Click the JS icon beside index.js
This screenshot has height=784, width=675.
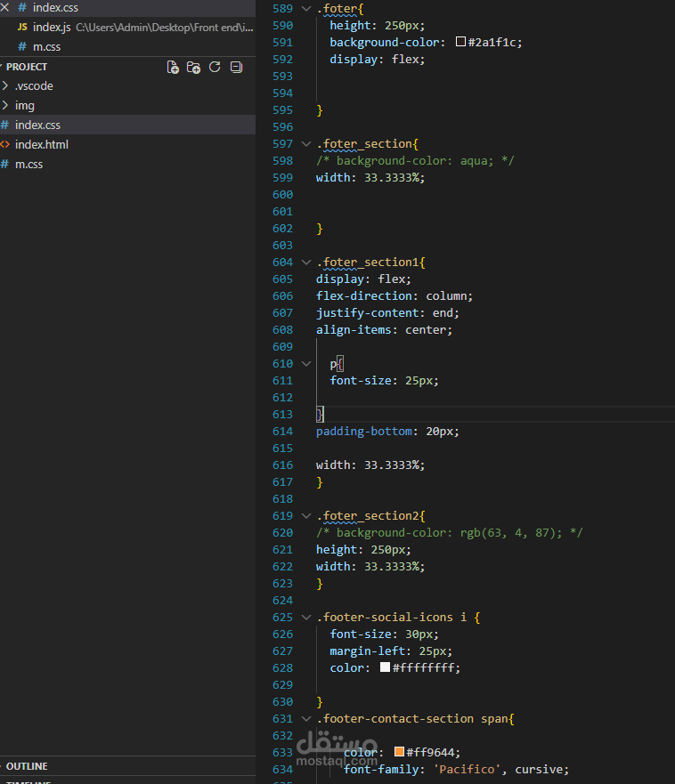coord(22,27)
